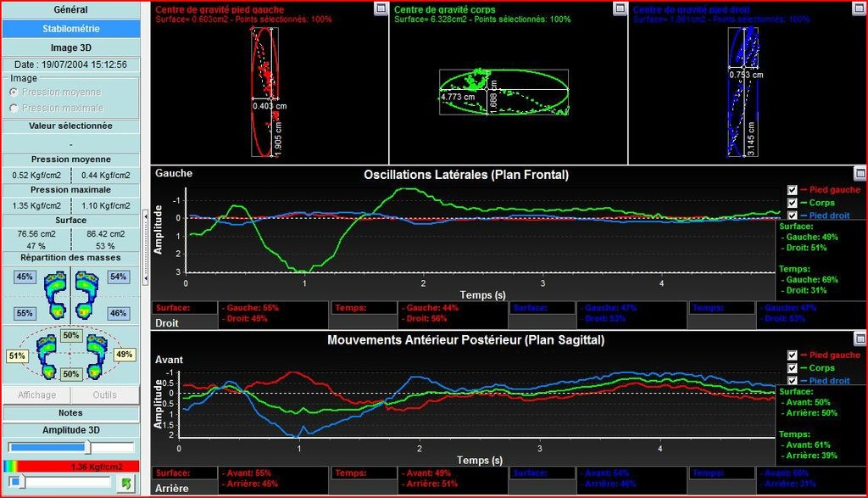The width and height of the screenshot is (868, 498).
Task: Toggle Pied gauche in the sagittal plane legend
Action: 793,355
